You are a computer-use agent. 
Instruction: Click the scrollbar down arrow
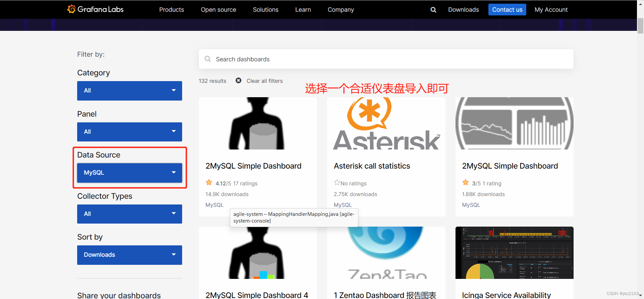pyautogui.click(x=640, y=296)
